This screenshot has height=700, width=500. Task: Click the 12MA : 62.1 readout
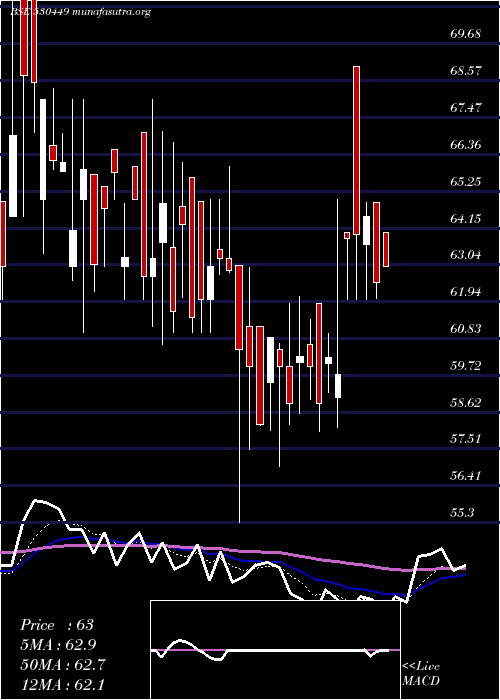coord(62,685)
